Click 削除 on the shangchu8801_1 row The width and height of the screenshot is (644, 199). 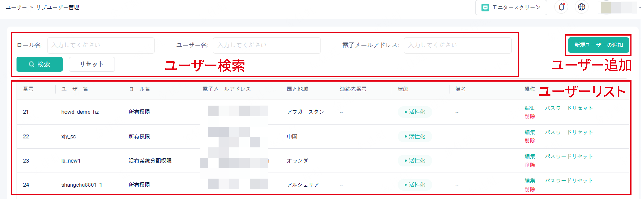point(529,189)
